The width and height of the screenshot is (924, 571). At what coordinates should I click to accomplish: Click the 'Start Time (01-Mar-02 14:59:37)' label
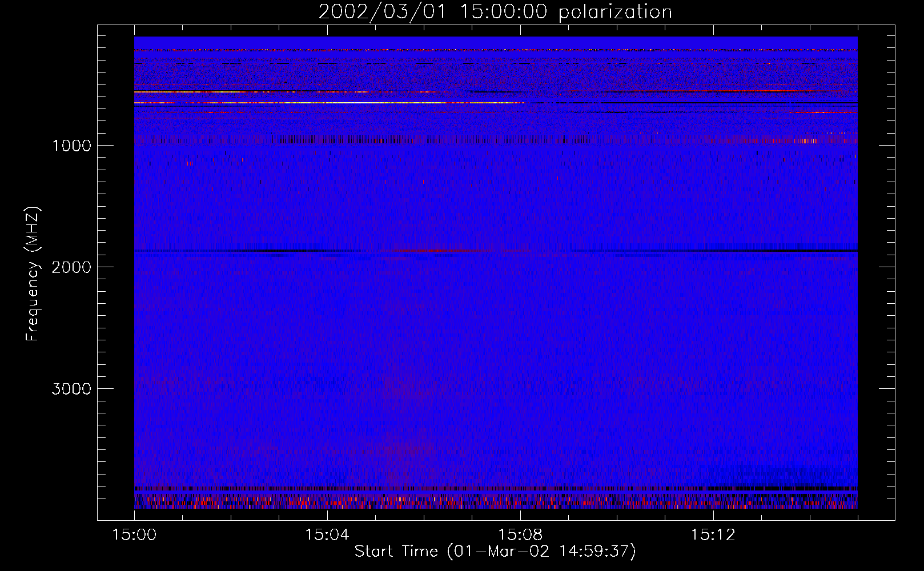point(495,552)
